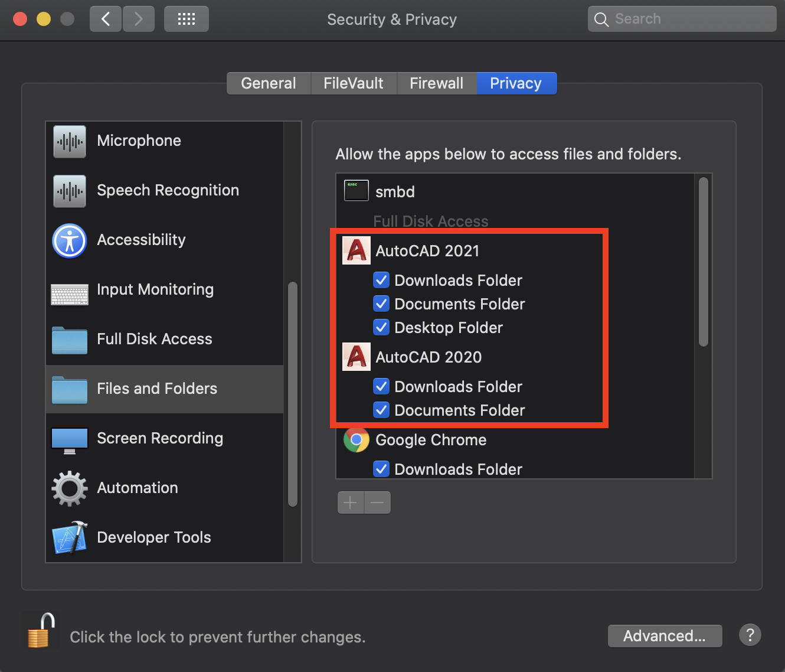The image size is (785, 672).
Task: Click the Full Disk Access folder icon
Action: 70,340
